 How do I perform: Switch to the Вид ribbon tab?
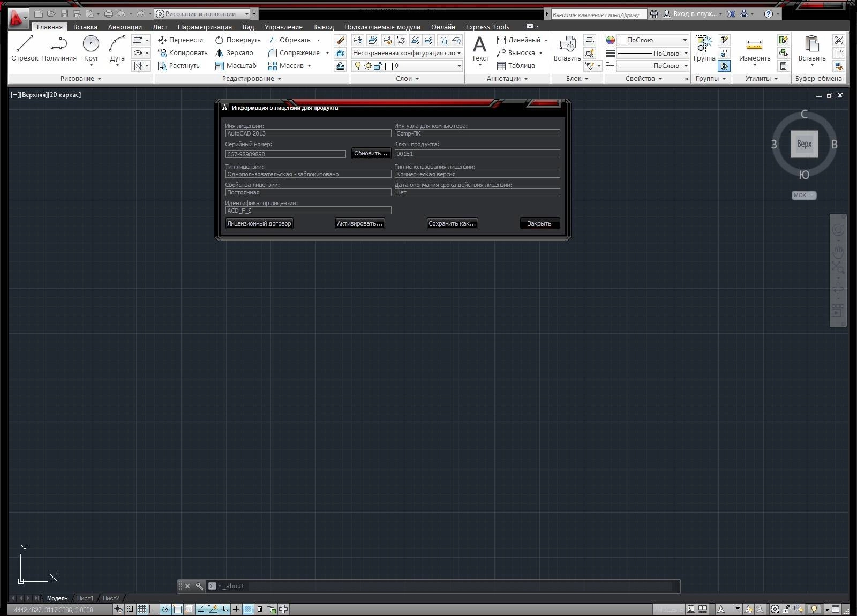(x=248, y=27)
